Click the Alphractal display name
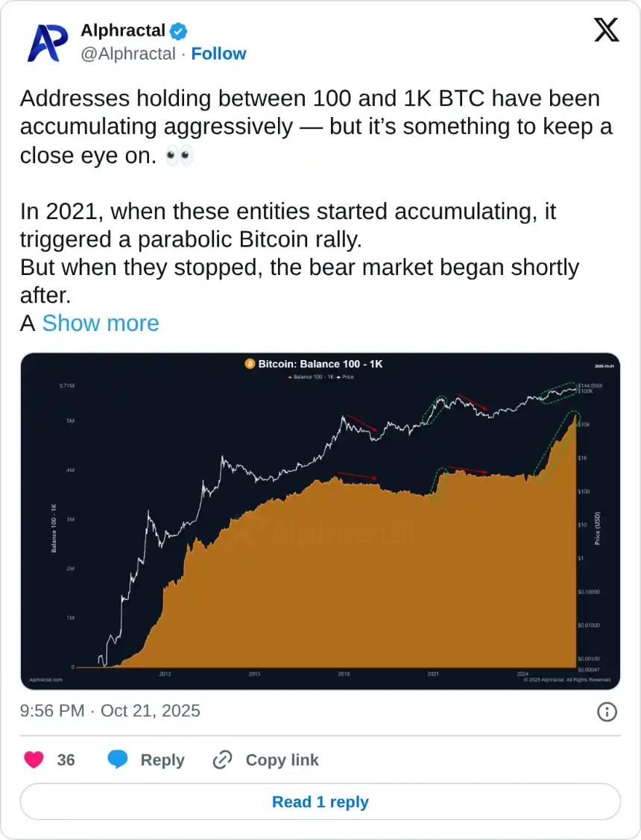Screen dimensions: 641x840 123,31
